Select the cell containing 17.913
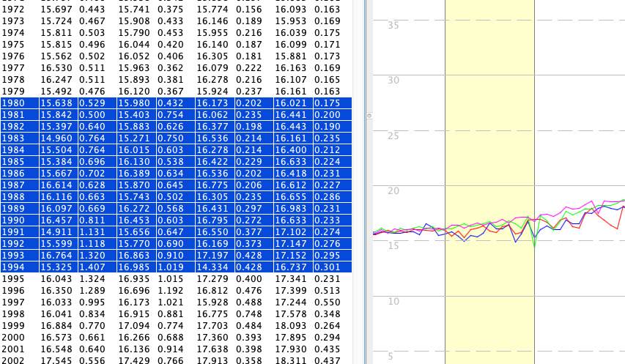625x364 pixels. coord(212,361)
